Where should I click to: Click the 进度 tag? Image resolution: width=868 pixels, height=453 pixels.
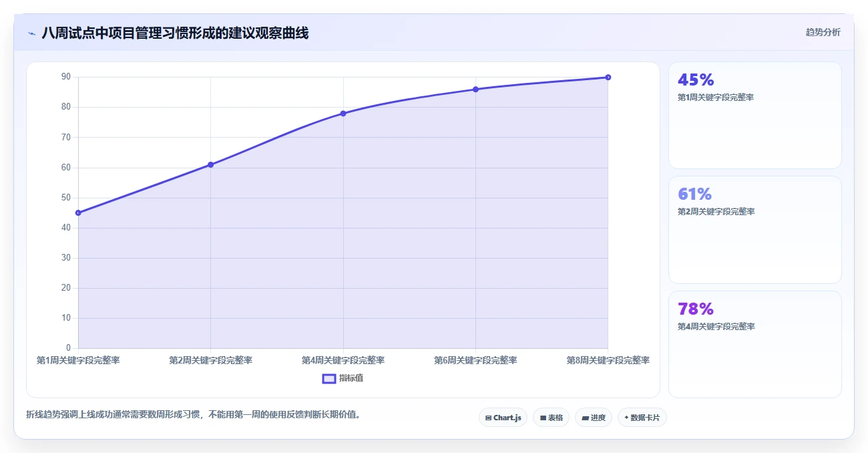tap(594, 418)
